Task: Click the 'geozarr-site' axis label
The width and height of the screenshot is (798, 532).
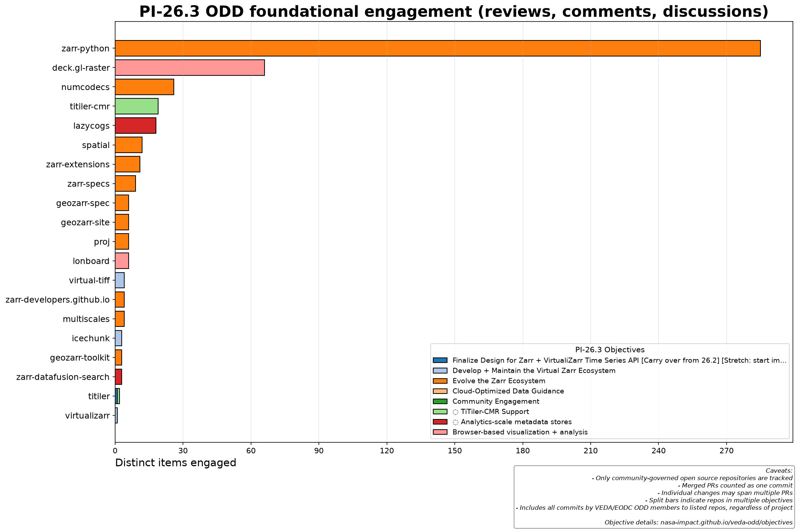Action: (85, 222)
